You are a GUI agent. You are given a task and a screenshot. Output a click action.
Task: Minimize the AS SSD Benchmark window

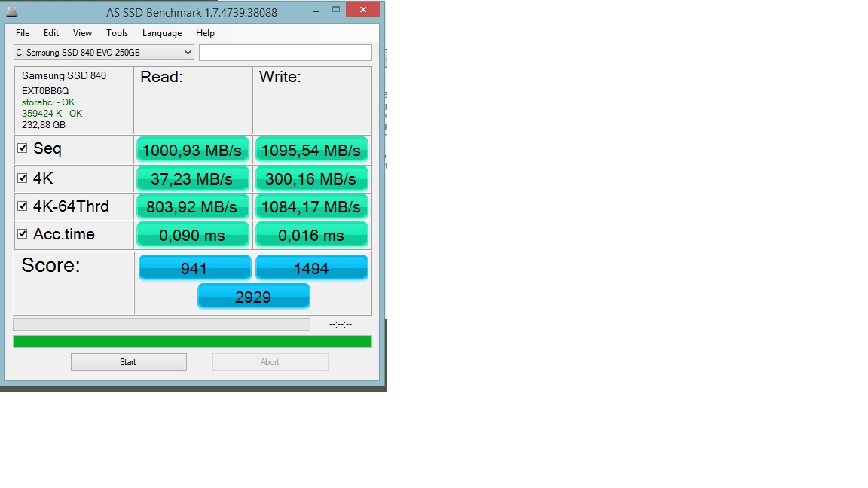pos(316,10)
